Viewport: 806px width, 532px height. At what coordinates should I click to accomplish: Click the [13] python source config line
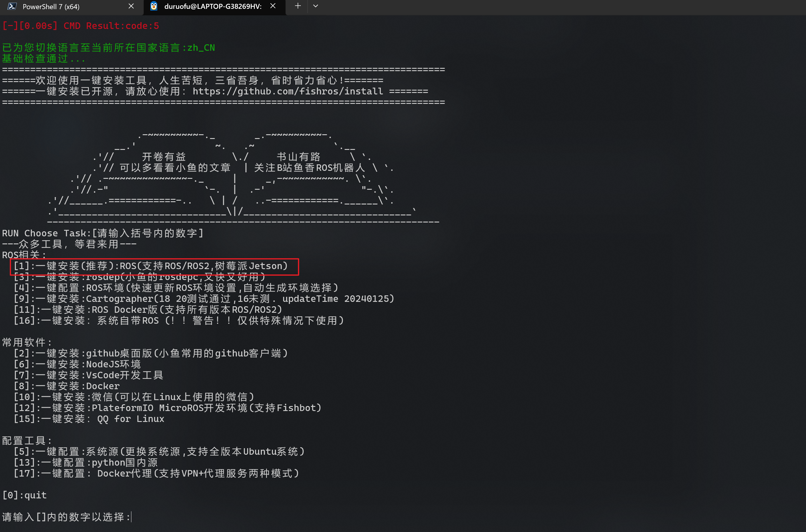(x=85, y=462)
